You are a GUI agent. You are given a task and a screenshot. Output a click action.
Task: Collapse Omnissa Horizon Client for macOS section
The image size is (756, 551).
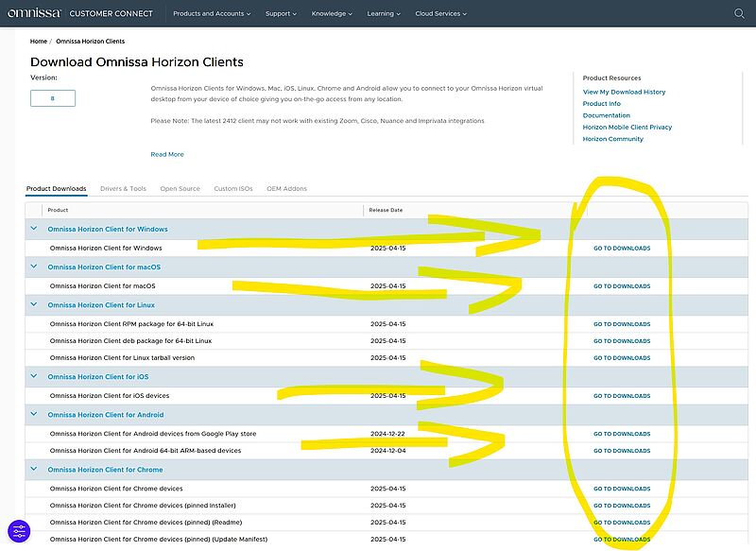(34, 267)
